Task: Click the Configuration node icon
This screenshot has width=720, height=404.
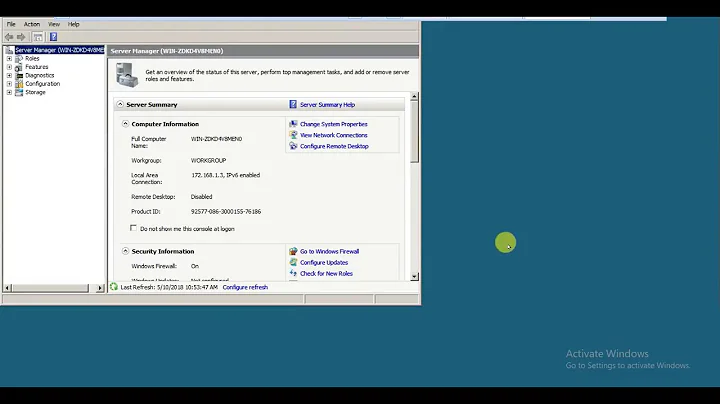Action: (x=19, y=84)
